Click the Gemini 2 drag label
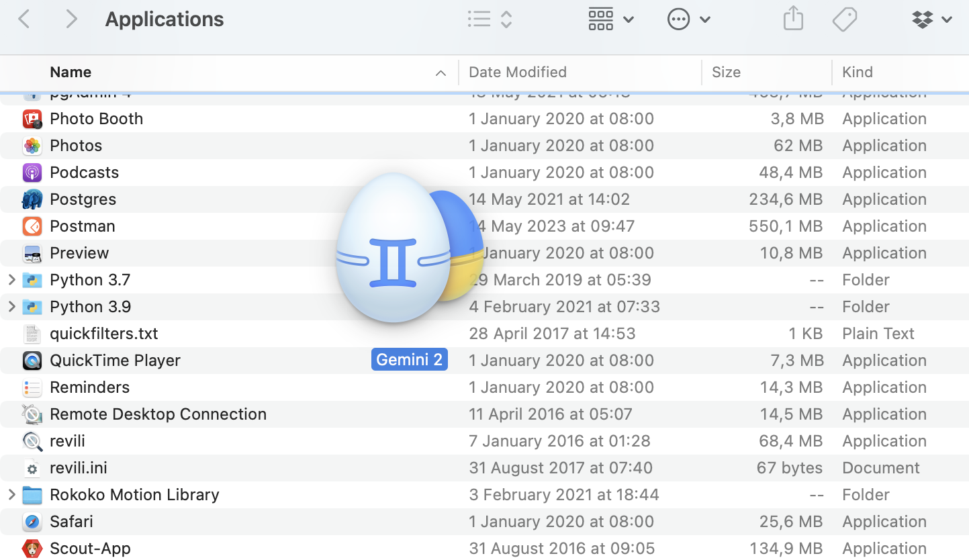 pos(410,360)
